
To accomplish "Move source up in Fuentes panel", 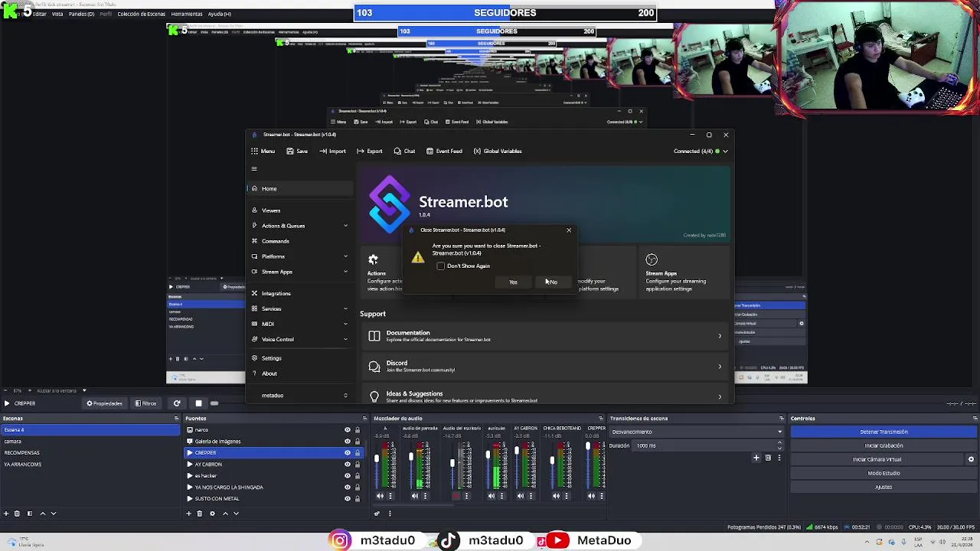I will (224, 514).
